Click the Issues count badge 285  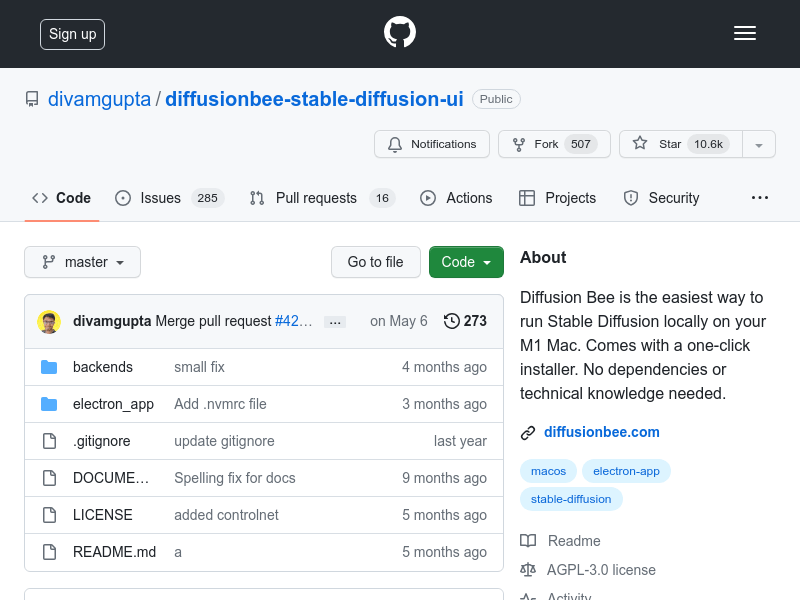(x=208, y=198)
